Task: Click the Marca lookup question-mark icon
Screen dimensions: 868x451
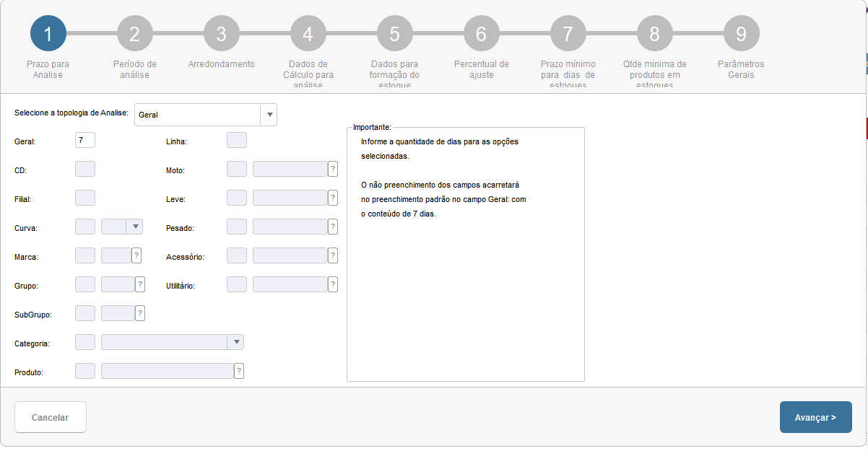Action: pos(136,255)
